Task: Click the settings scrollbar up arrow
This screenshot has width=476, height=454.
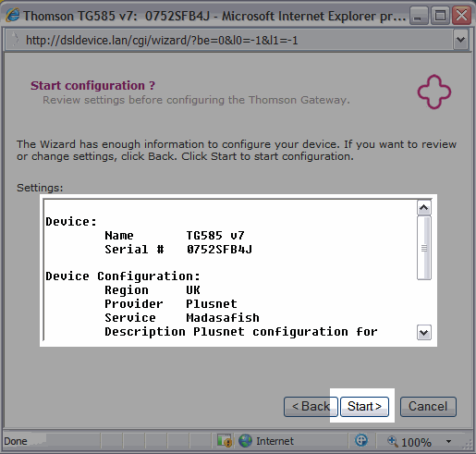Action: tap(424, 208)
